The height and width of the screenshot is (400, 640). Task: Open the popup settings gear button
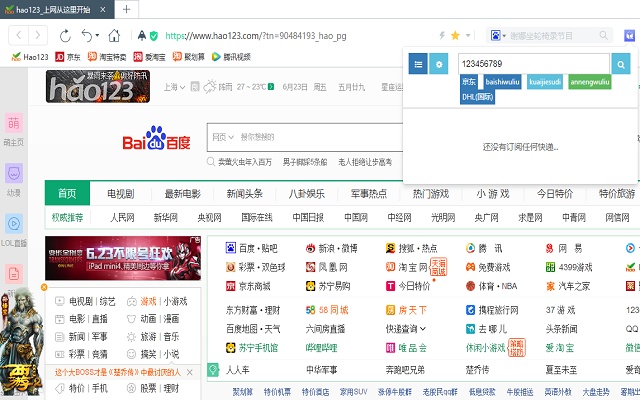(439, 64)
